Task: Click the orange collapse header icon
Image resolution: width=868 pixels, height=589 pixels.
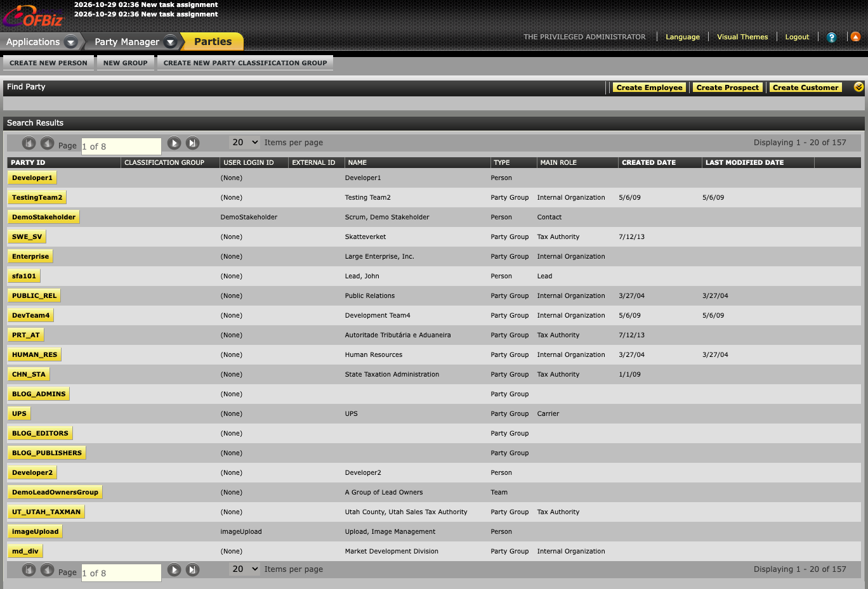Action: point(855,37)
